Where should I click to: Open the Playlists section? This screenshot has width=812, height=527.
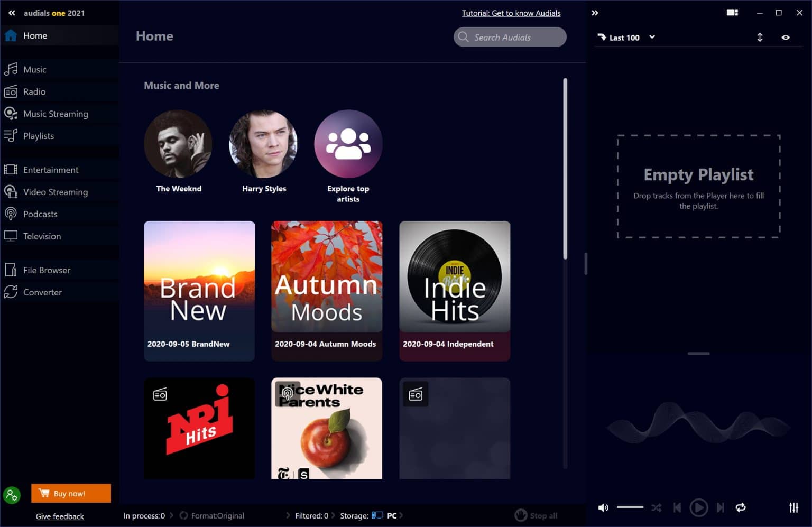click(38, 136)
